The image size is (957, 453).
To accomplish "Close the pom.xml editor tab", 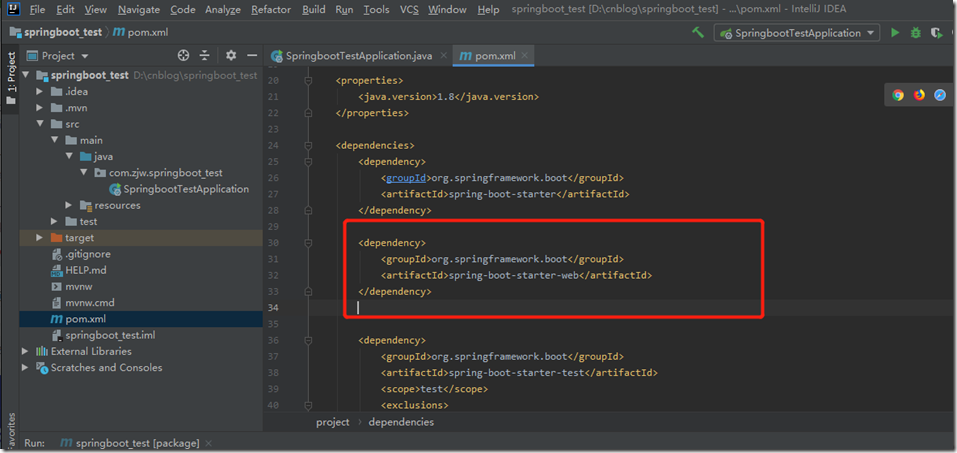I will point(524,56).
